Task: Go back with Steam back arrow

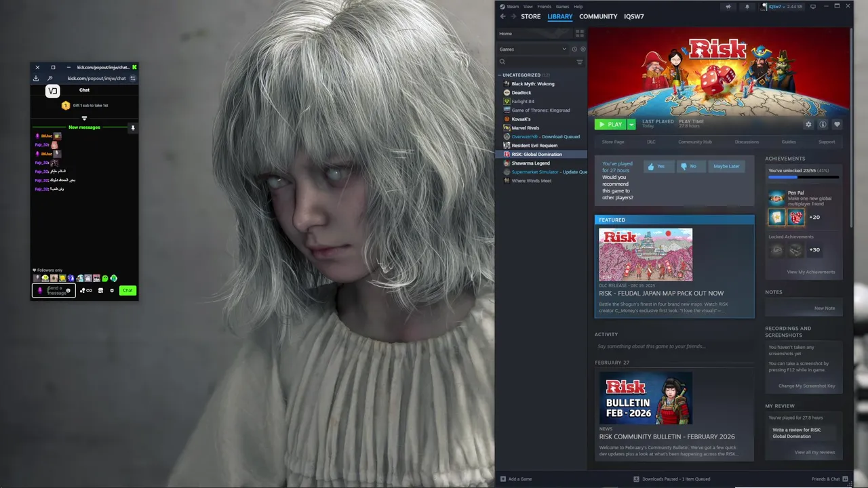Action: click(502, 16)
